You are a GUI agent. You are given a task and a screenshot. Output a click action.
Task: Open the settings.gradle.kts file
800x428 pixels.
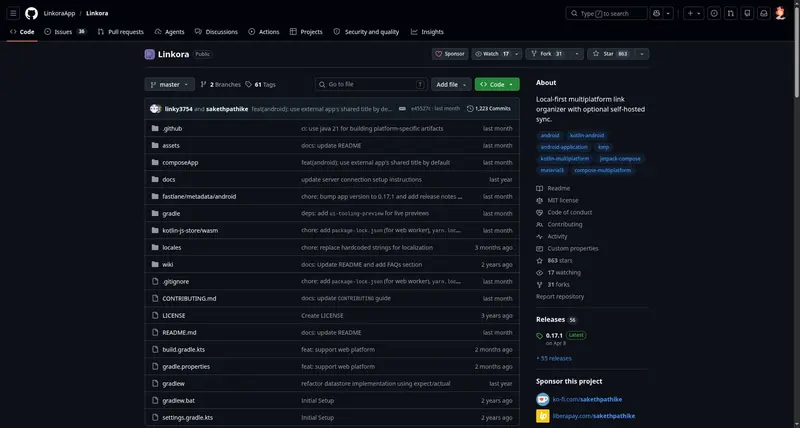tap(187, 417)
